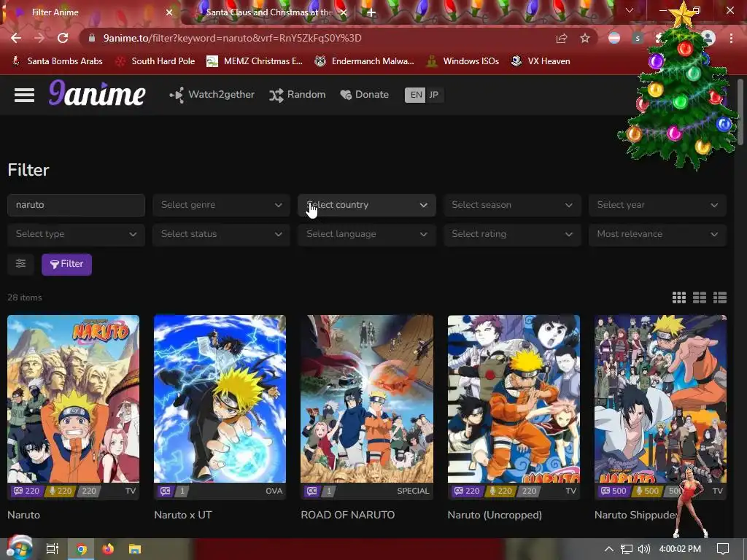Switch title language to EN

[416, 95]
